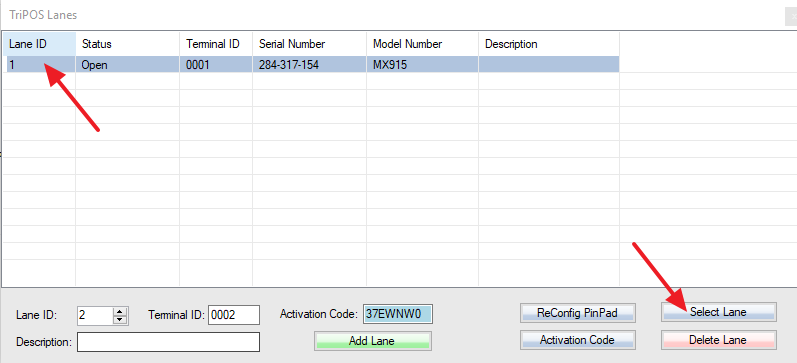
Task: Click the Delete Lane button
Action: tap(718, 340)
